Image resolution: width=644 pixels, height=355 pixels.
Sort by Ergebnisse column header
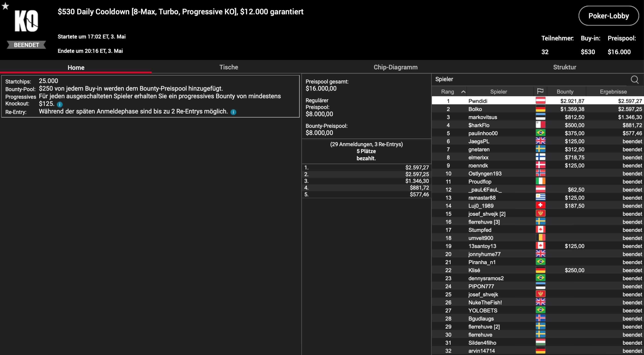click(x=613, y=92)
